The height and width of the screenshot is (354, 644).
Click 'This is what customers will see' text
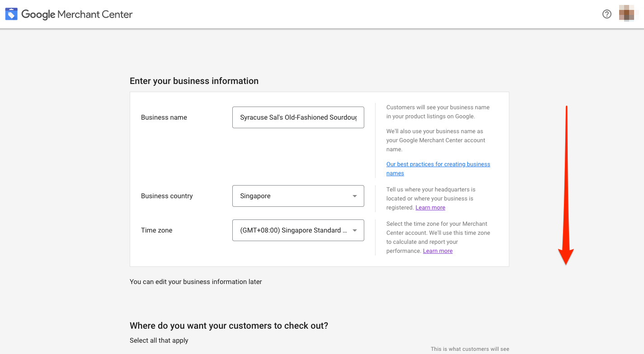470,349
